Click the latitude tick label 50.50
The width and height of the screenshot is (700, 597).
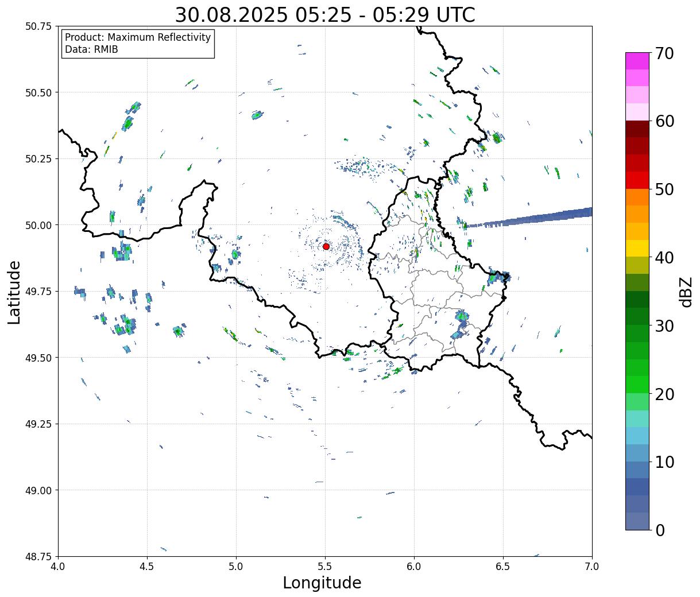tap(38, 92)
